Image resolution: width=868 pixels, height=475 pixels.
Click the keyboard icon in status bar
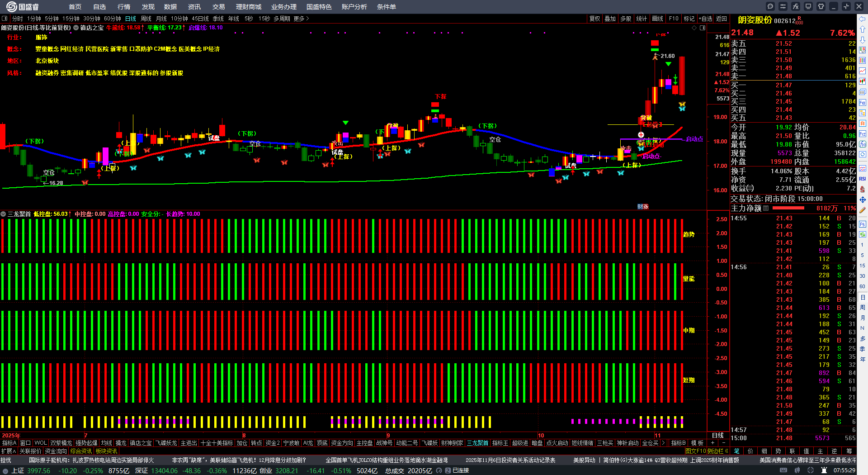783,470
